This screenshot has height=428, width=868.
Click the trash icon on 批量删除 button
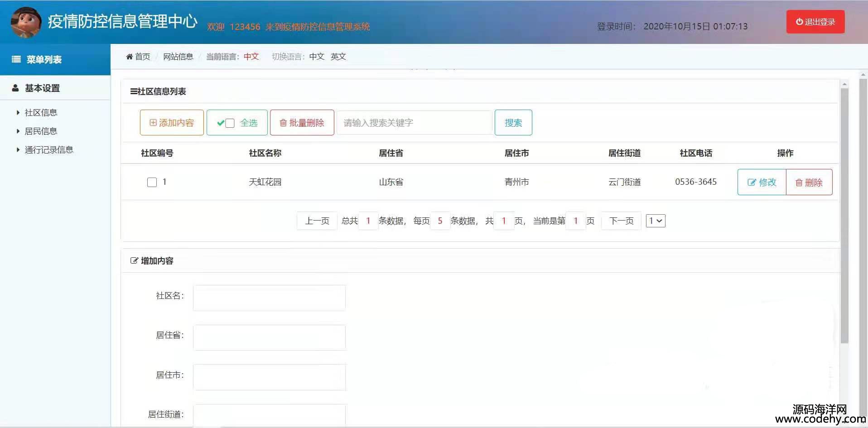click(283, 123)
